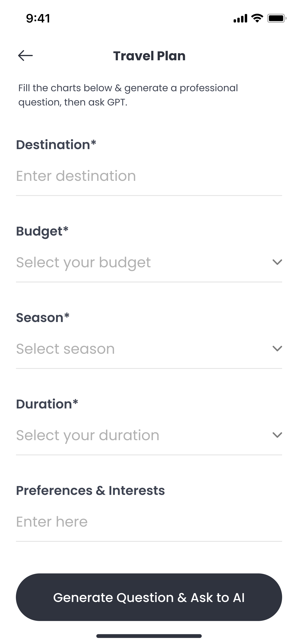Image resolution: width=298 pixels, height=644 pixels.
Task: Expand the Duration chevron
Action: click(x=277, y=435)
